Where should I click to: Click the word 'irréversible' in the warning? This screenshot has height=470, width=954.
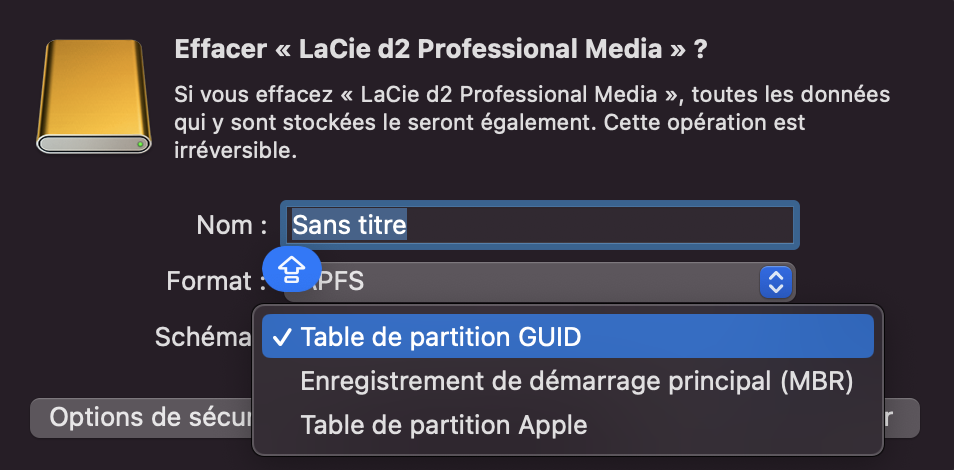(232, 153)
